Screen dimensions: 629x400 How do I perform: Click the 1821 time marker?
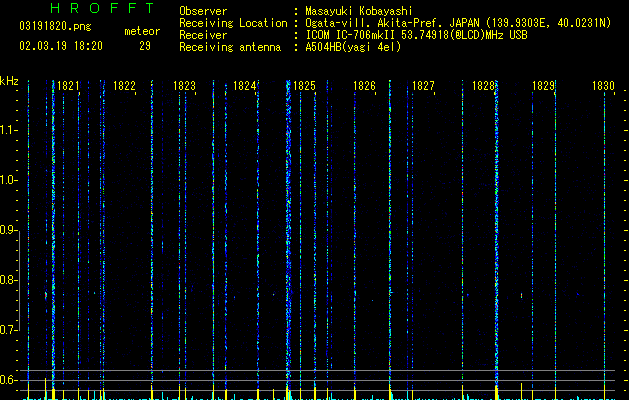[x=68, y=86]
